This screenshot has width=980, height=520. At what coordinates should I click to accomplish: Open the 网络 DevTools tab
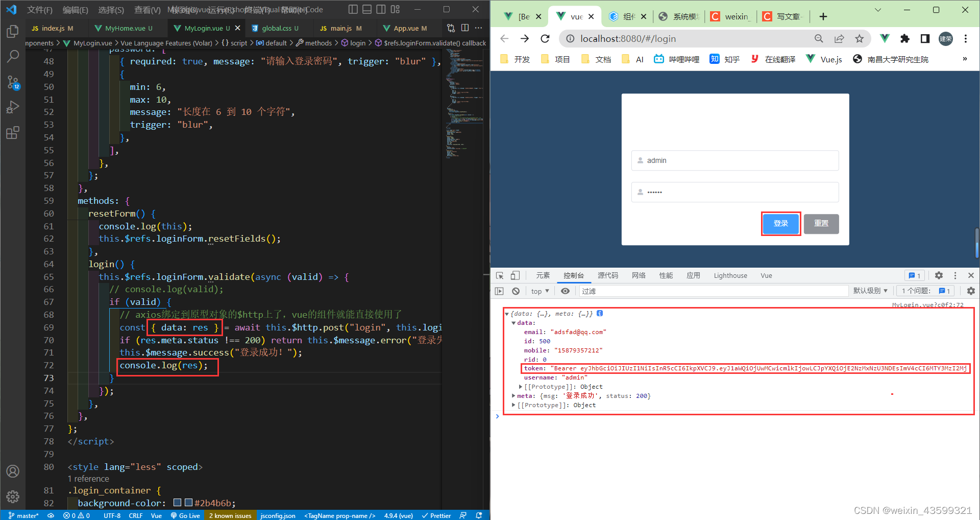pos(639,276)
